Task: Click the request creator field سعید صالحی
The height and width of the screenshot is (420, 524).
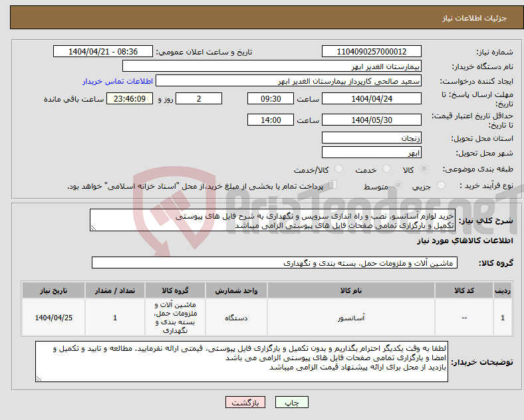Action: [289, 81]
